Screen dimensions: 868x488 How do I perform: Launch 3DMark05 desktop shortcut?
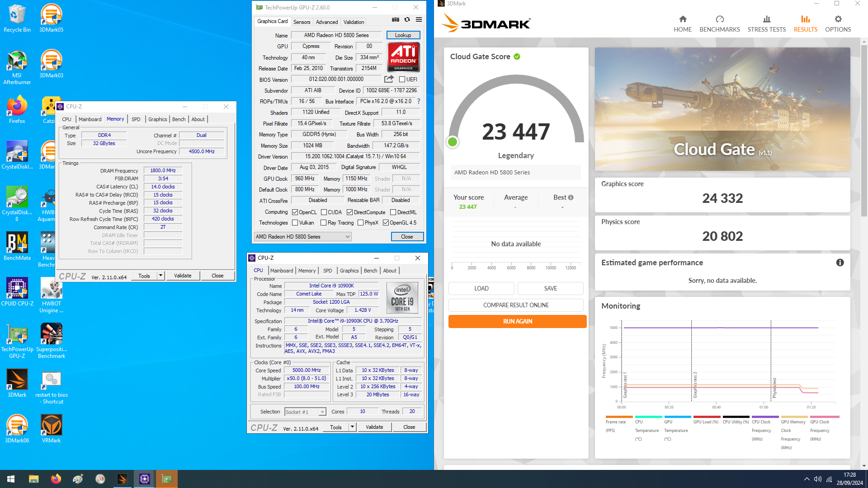pyautogui.click(x=51, y=18)
